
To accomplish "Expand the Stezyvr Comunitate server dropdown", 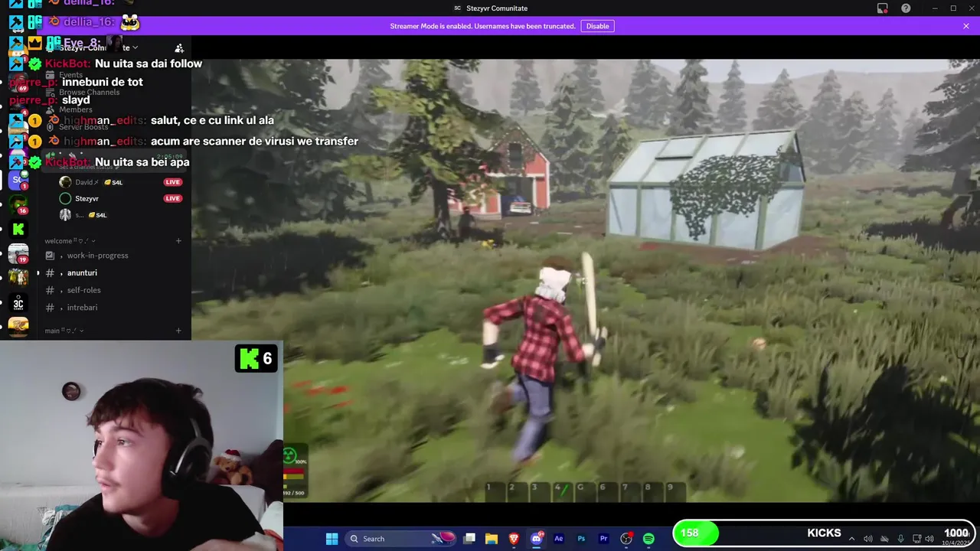I will (x=136, y=47).
